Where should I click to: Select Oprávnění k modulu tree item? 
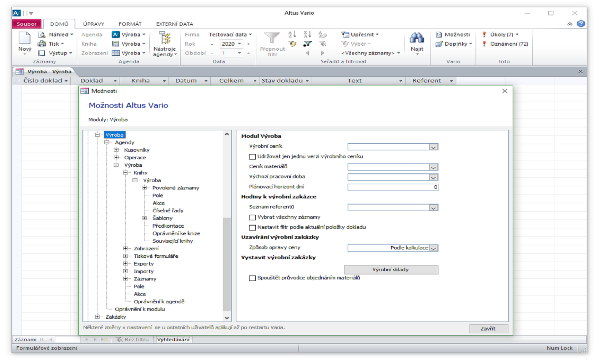coord(140,309)
